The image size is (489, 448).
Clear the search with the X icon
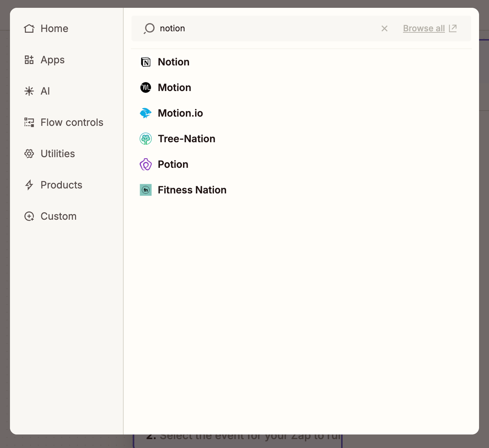(x=385, y=28)
